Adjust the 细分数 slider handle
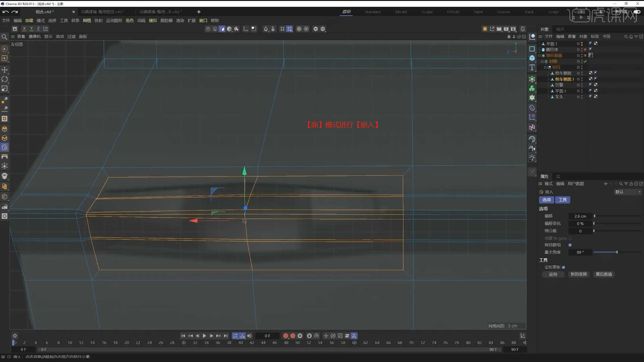The height and width of the screenshot is (362, 644). pos(594,231)
